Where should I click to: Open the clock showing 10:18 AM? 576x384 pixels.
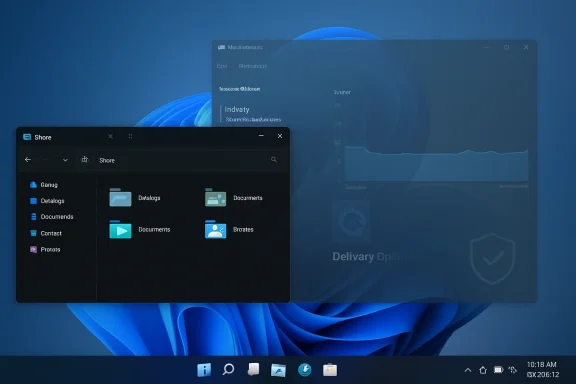point(543,369)
